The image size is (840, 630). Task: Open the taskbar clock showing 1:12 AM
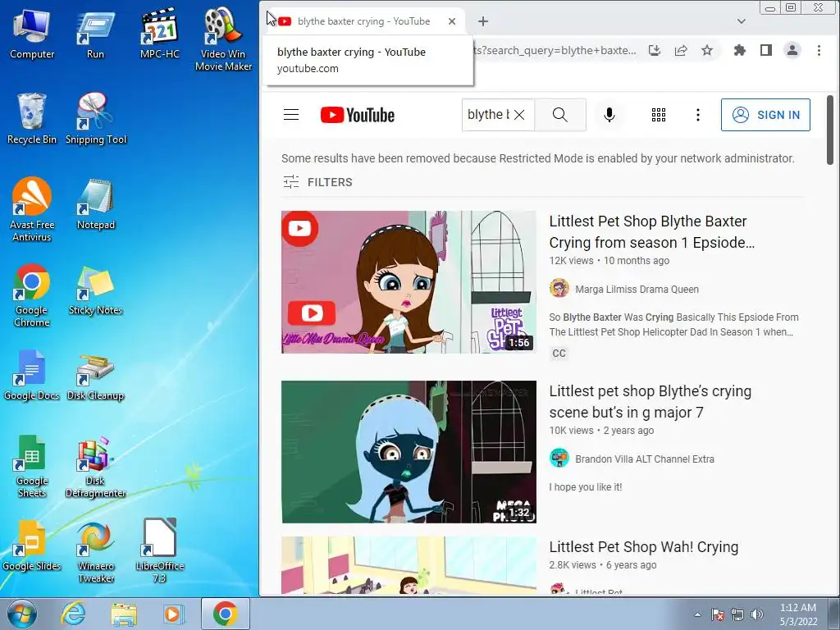point(798,614)
